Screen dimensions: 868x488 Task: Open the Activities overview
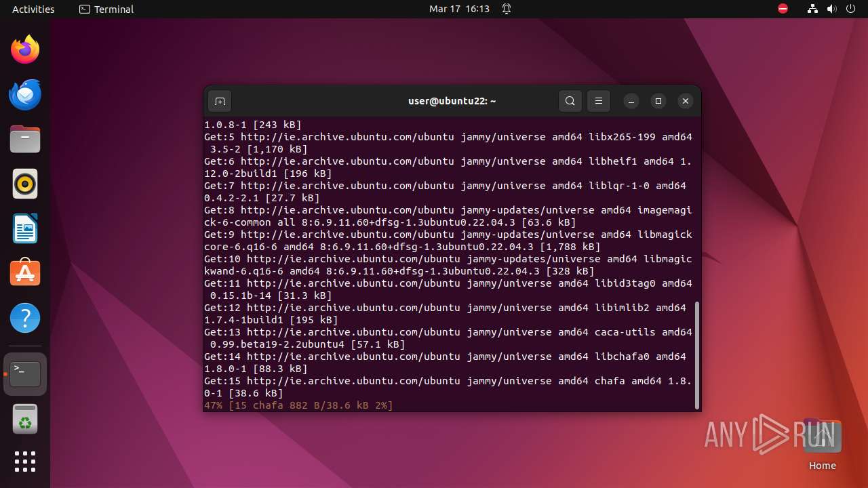point(33,9)
